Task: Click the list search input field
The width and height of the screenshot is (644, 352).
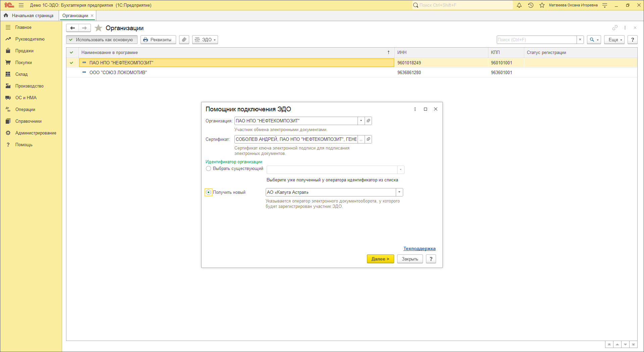Action: tap(536, 40)
